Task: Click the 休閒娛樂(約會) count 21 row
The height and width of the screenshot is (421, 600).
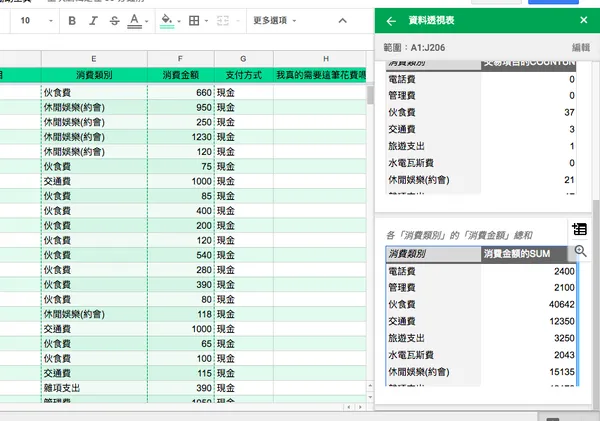Action: click(481, 180)
